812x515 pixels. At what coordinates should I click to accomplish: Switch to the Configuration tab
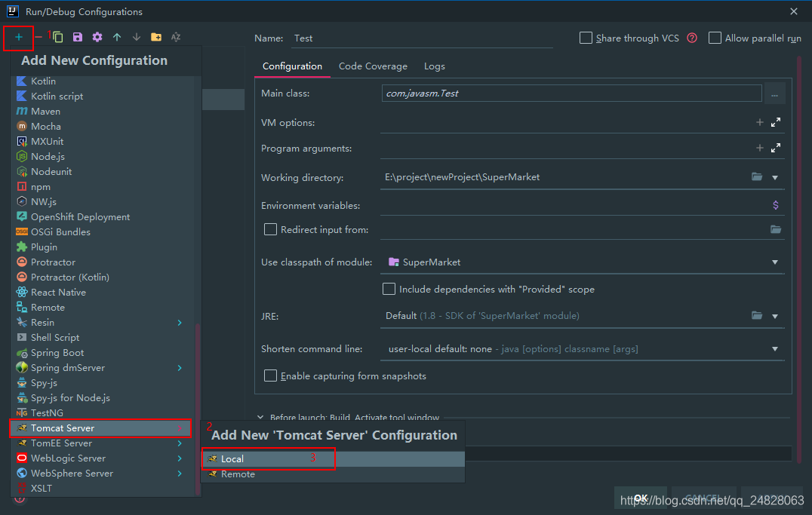point(292,66)
